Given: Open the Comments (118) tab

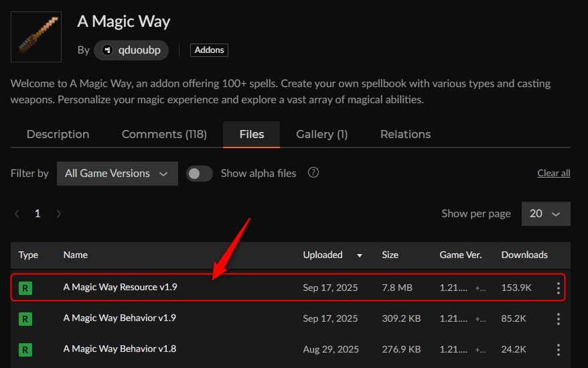Looking at the screenshot, I should point(164,134).
